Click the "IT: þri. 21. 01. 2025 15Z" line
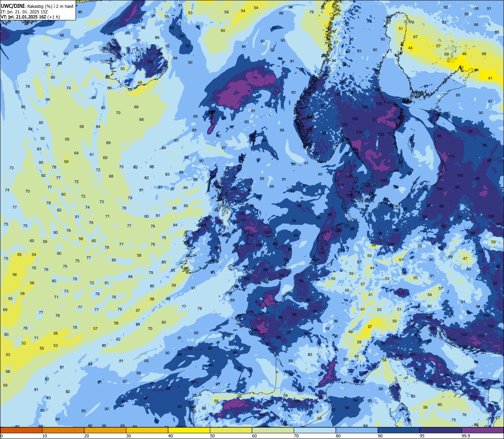 tap(24, 12)
